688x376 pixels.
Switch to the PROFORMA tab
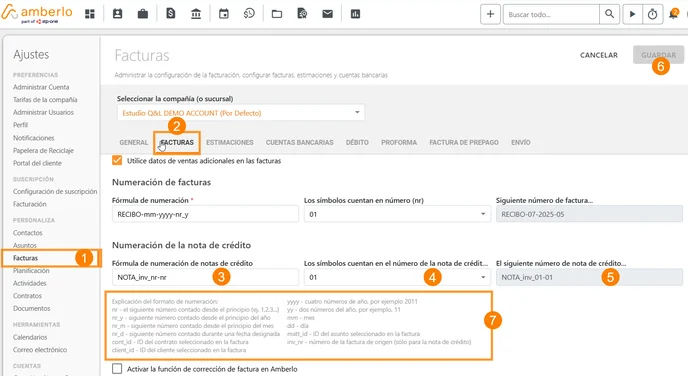pos(399,142)
